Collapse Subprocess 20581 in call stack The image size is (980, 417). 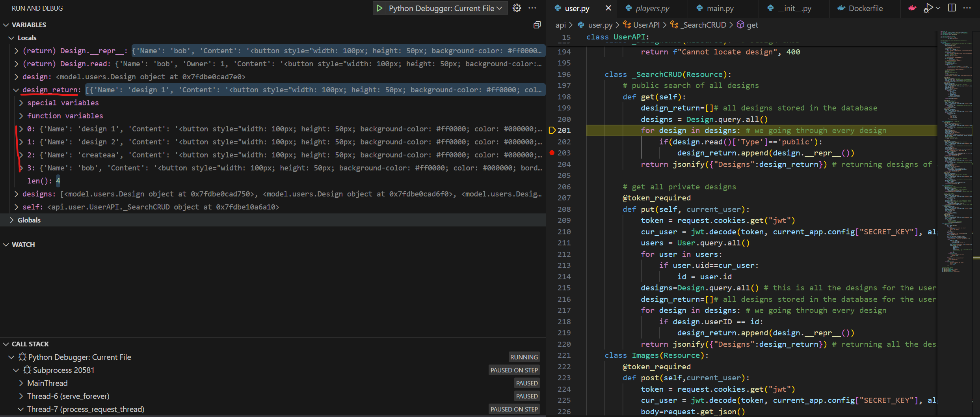pyautogui.click(x=16, y=370)
